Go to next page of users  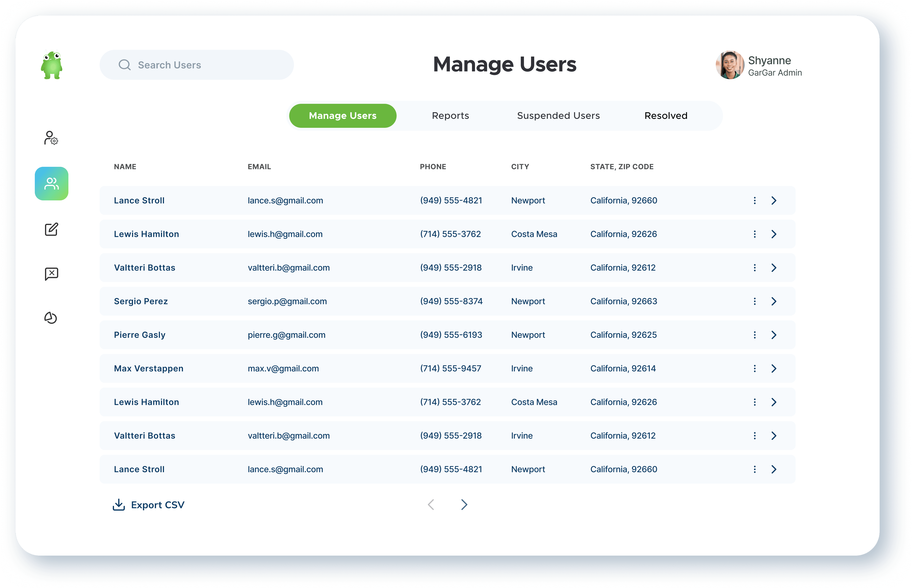point(464,505)
